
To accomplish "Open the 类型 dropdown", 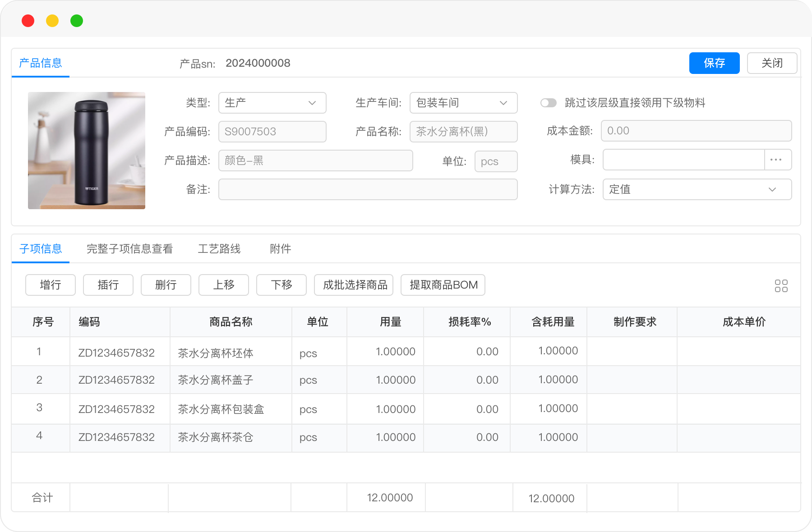I will pyautogui.click(x=272, y=103).
